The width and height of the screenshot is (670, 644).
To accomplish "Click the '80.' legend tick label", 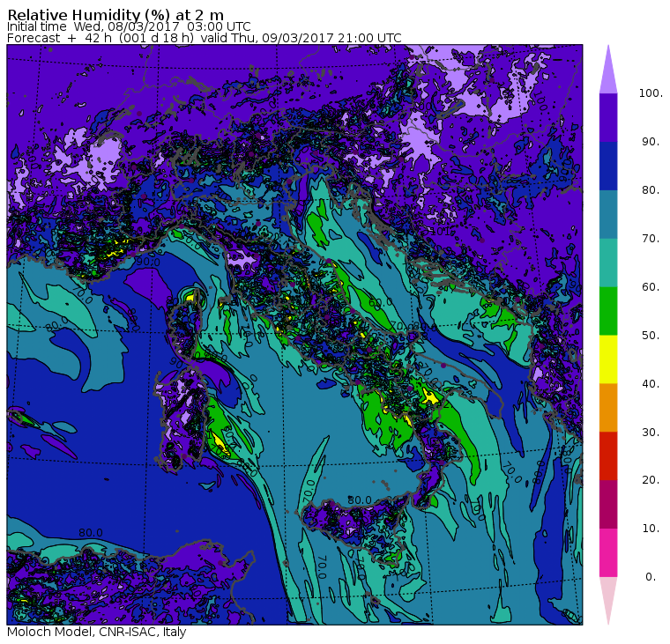I will [x=651, y=189].
